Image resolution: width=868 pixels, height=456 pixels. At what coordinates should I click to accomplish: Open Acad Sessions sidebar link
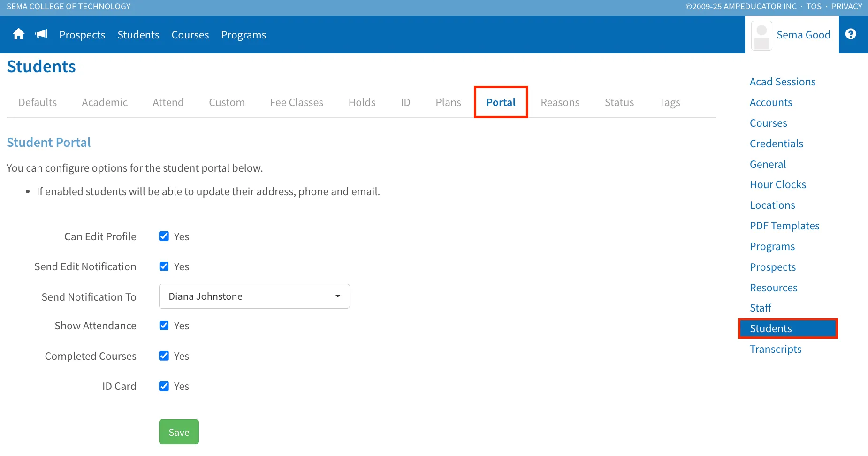[x=783, y=82]
